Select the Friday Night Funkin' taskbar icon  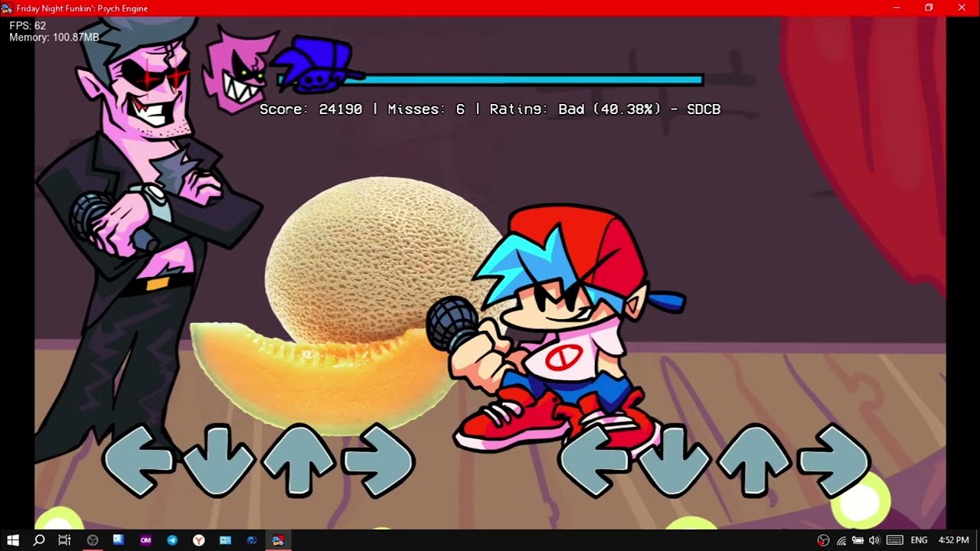click(x=278, y=540)
